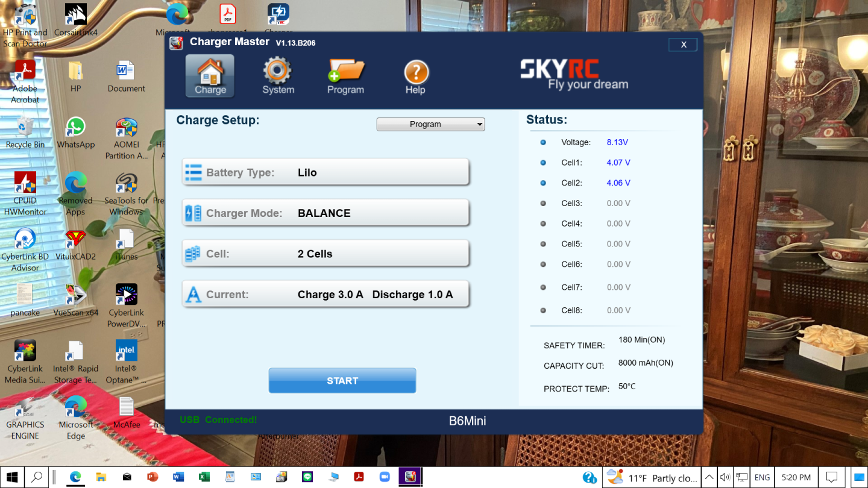Open HP Print and Scan Doctor desktop shortcut
This screenshot has height=488, width=868.
[25, 27]
